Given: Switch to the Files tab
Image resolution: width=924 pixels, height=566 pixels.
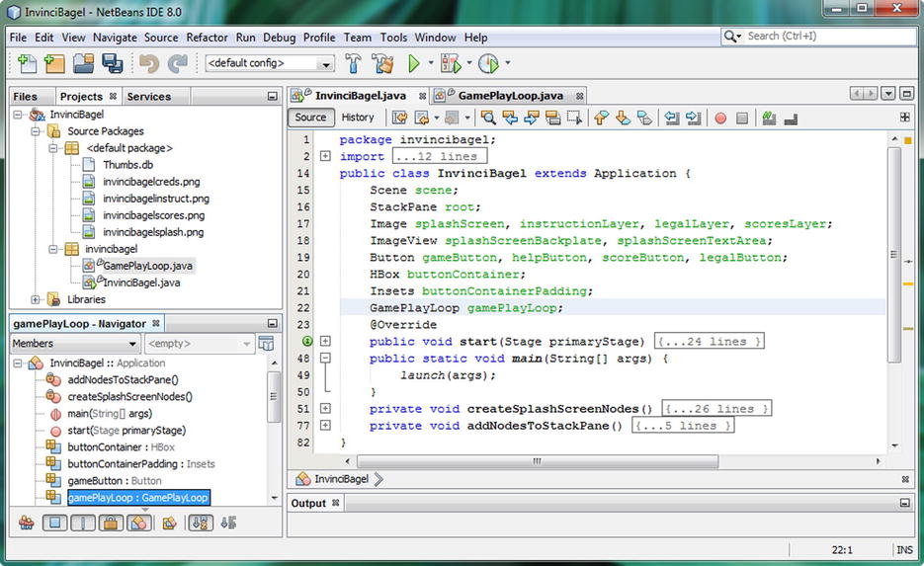Looking at the screenshot, I should pyautogui.click(x=26, y=97).
